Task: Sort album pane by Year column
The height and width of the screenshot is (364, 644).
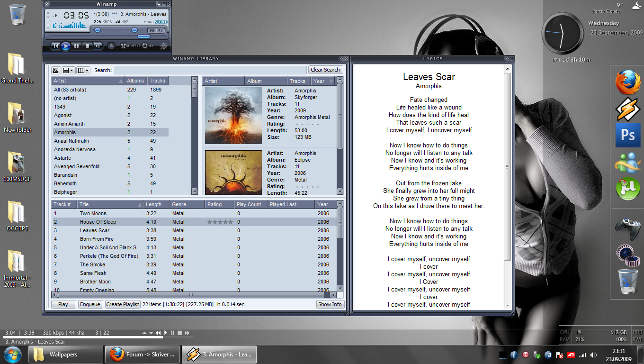Action: click(x=323, y=81)
